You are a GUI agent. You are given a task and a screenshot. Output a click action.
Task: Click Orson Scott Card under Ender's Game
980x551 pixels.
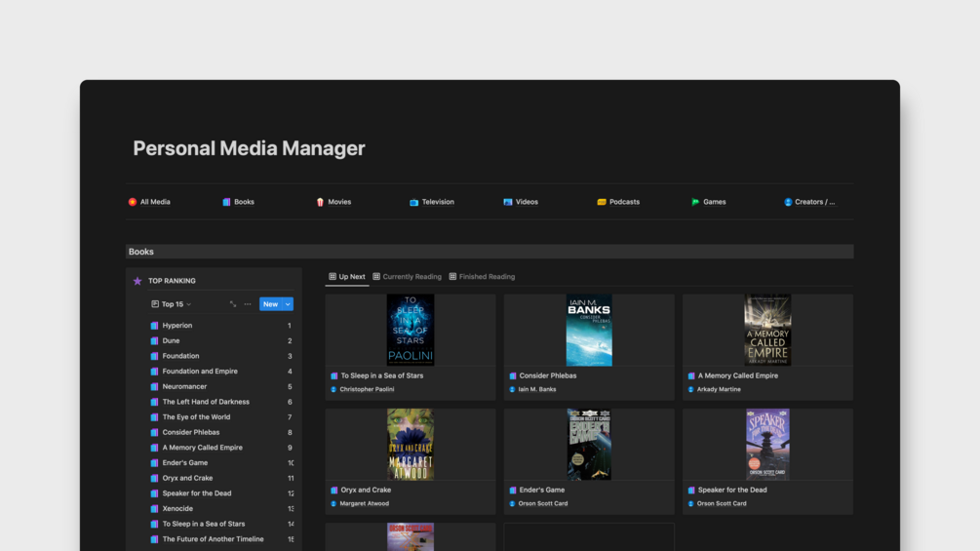coord(543,503)
